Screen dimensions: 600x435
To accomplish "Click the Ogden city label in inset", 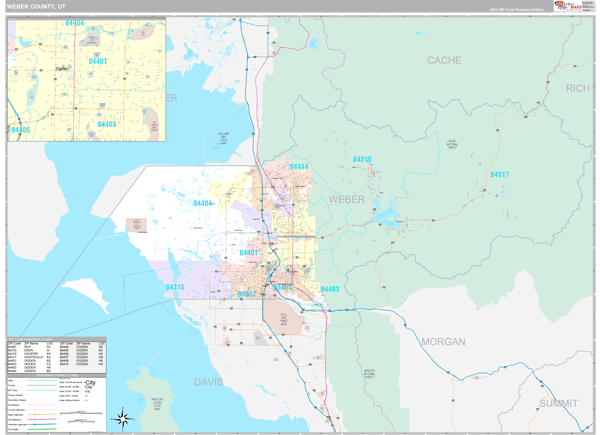I will click(62, 69).
